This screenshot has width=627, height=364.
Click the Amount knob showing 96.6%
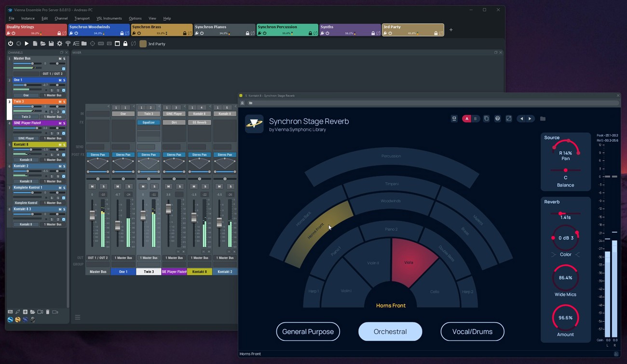pyautogui.click(x=565, y=318)
